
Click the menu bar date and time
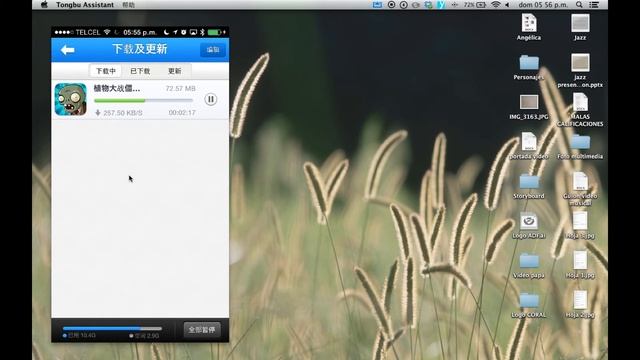tap(543, 4)
